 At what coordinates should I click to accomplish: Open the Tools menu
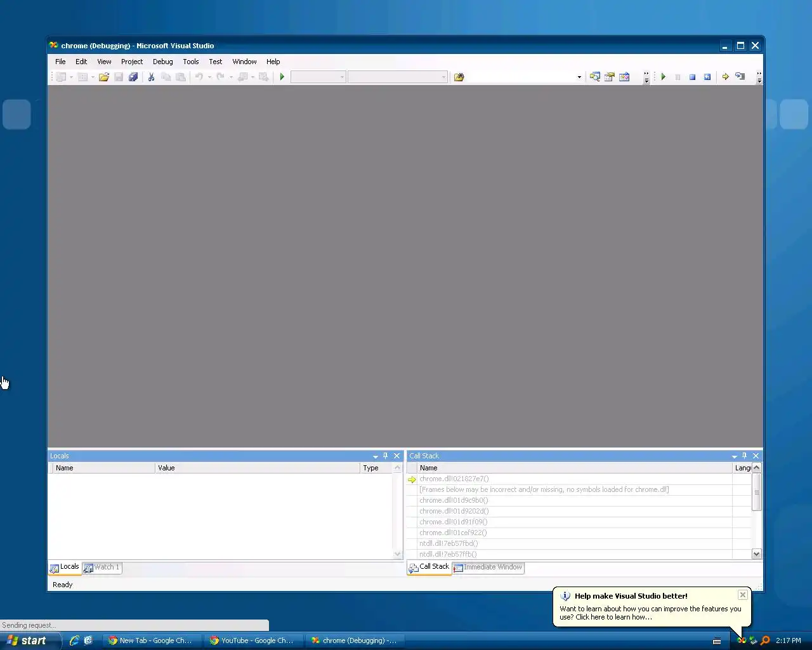(191, 62)
